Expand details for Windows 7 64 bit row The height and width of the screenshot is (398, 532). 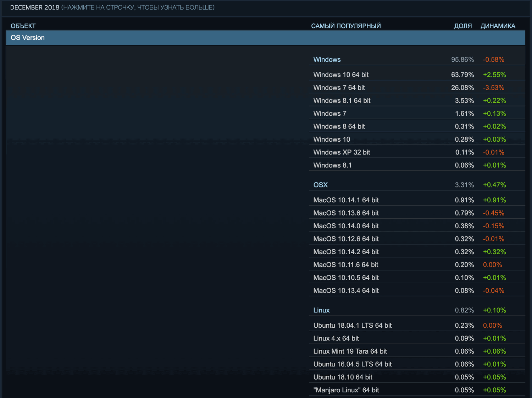click(x=339, y=87)
